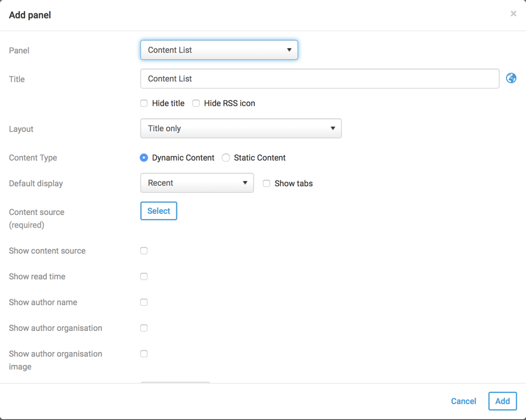
Task: Toggle the Show read time checkbox
Action: click(x=144, y=276)
